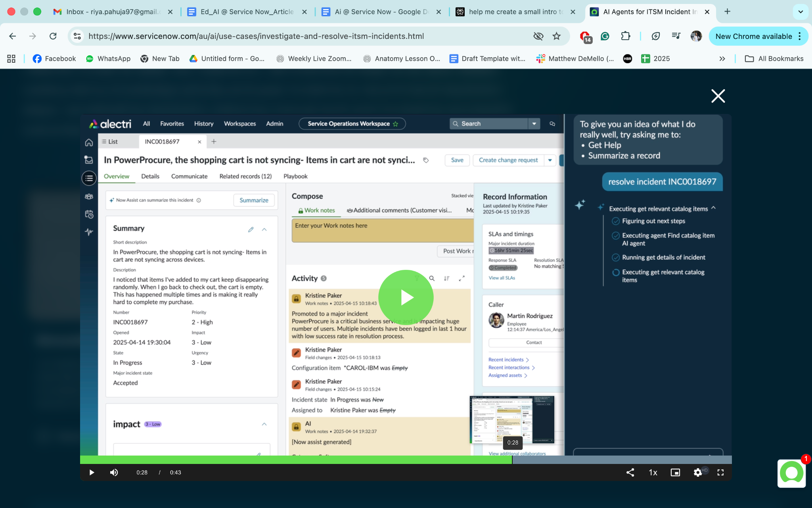This screenshot has width=812, height=508.
Task: Bookmark this page with the star
Action: (x=557, y=36)
